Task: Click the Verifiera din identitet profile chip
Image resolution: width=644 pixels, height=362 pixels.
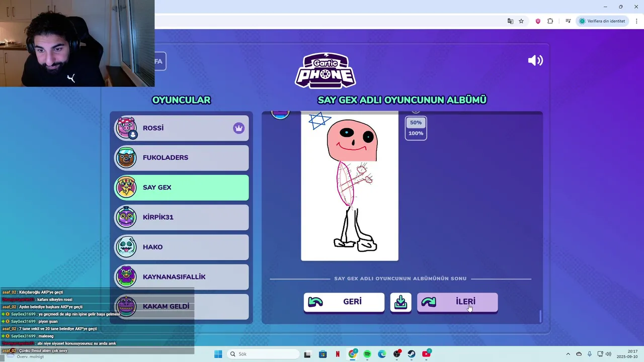Action: click(x=602, y=21)
